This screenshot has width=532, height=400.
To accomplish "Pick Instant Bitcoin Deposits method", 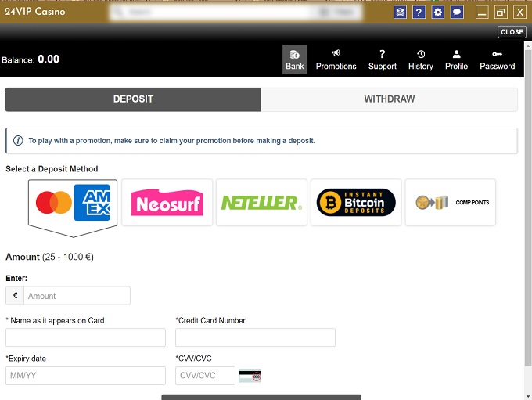I will click(x=356, y=203).
